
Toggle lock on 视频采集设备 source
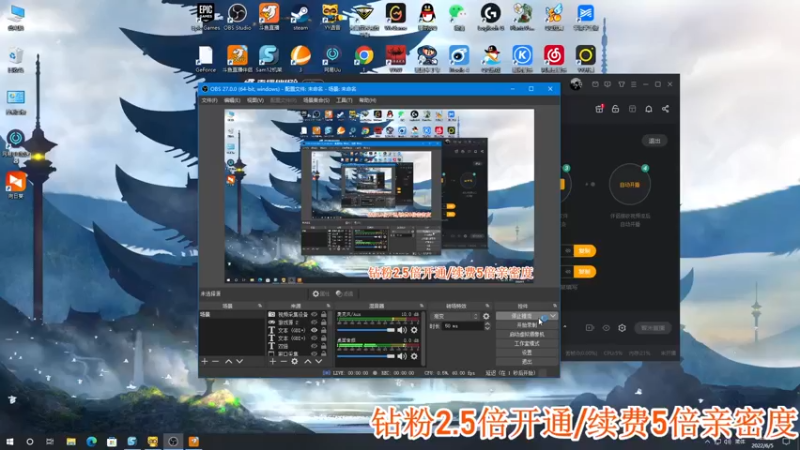click(323, 315)
